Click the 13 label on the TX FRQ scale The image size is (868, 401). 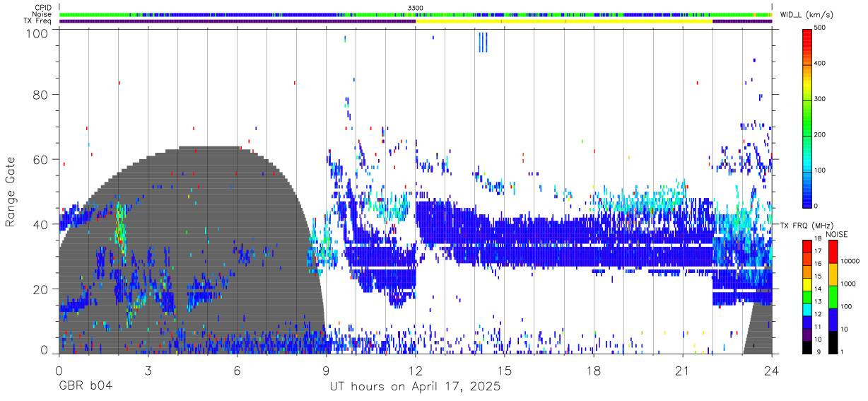818,303
